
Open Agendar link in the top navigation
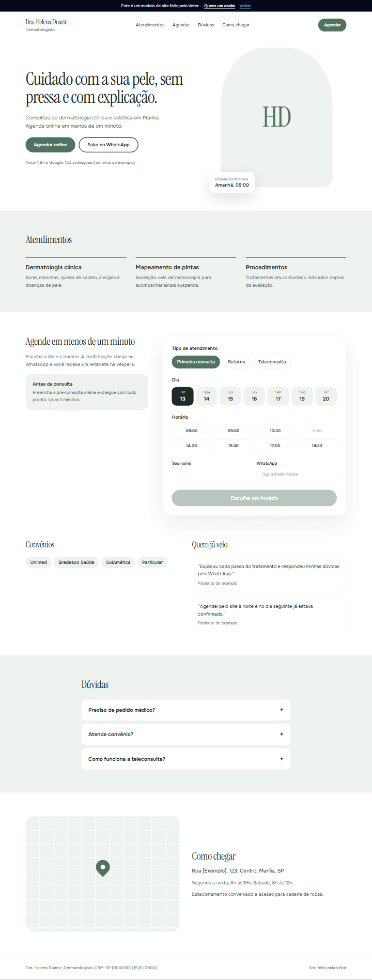tap(181, 25)
